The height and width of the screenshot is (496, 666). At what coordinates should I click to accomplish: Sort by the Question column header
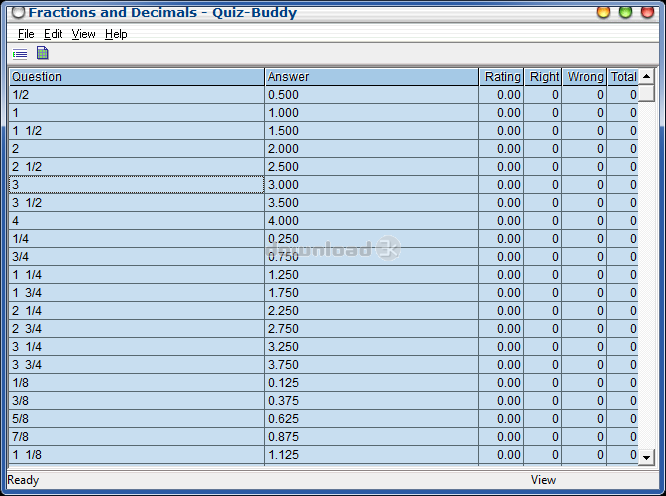(x=137, y=77)
